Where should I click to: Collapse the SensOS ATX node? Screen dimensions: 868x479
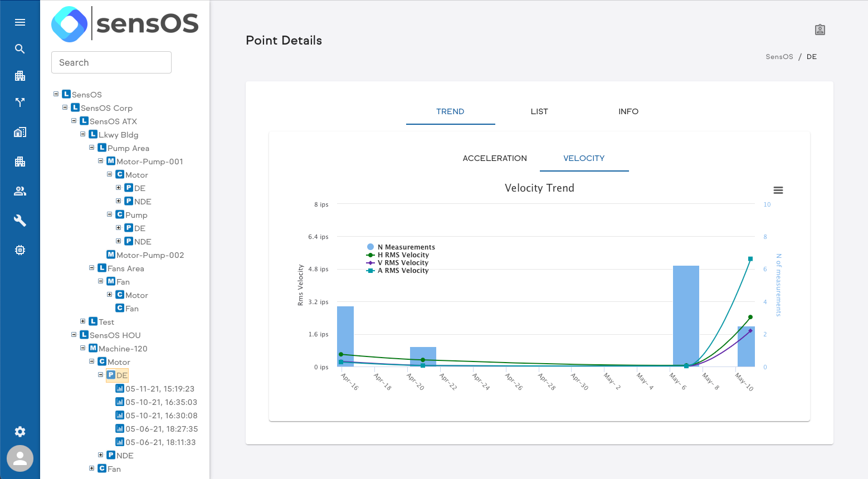coord(74,121)
